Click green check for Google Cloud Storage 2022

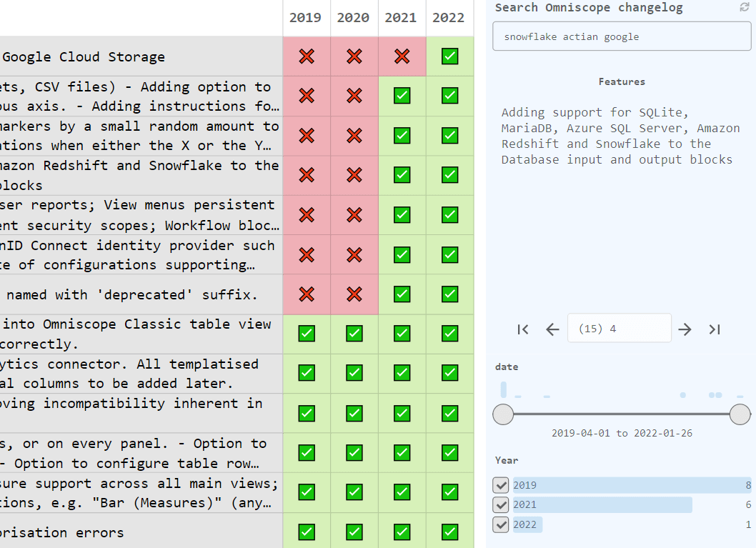pyautogui.click(x=449, y=56)
